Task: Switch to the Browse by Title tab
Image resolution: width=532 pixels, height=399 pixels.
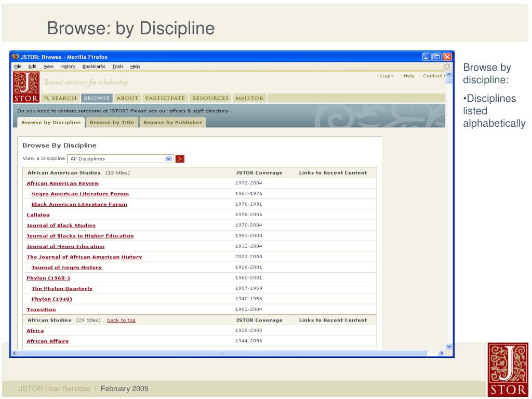Action: [112, 123]
